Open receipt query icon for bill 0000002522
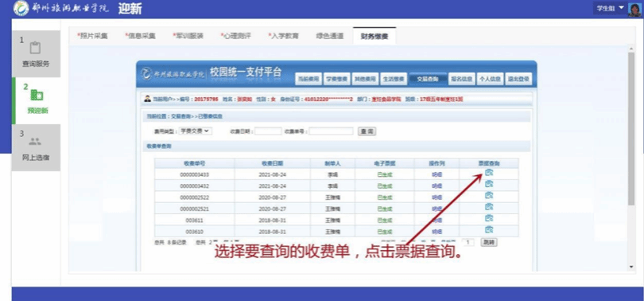Image resolution: width=644 pixels, height=301 pixels. [x=488, y=195]
